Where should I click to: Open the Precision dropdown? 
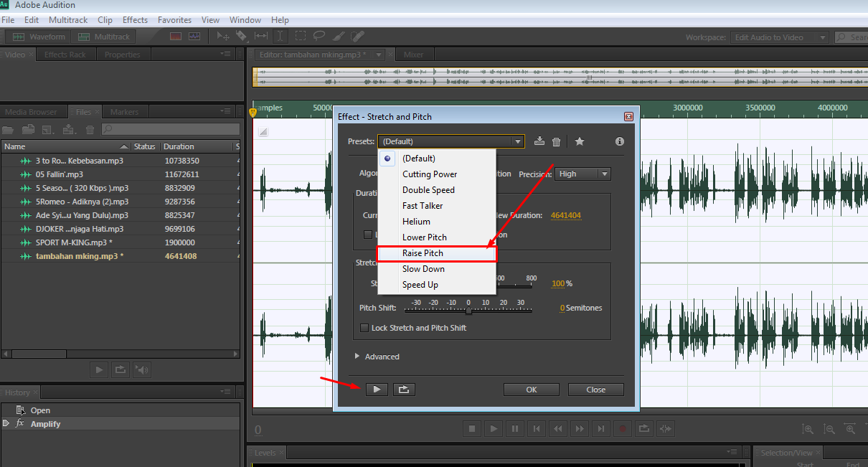pyautogui.click(x=584, y=174)
